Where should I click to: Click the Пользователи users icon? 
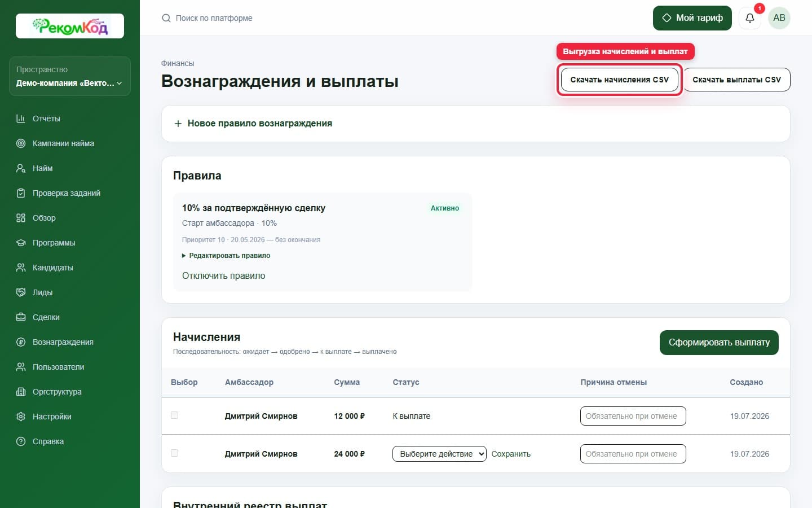click(21, 367)
